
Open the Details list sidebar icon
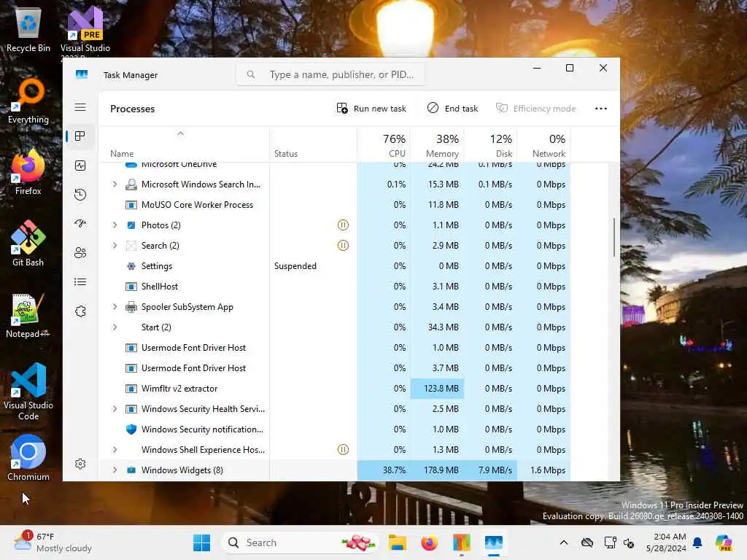[x=80, y=282]
